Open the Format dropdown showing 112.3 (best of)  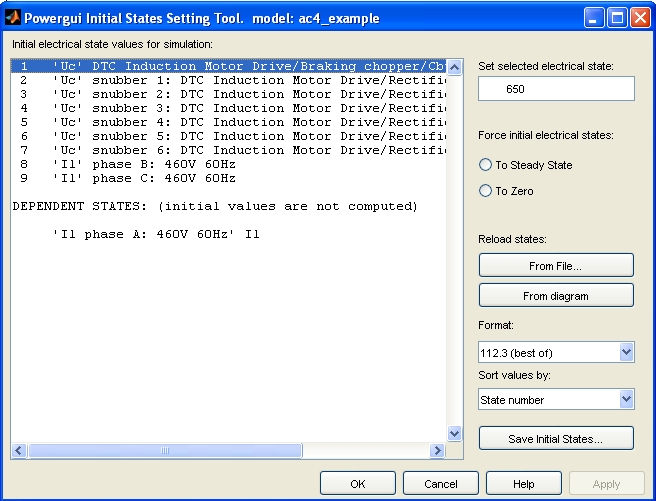[556, 352]
